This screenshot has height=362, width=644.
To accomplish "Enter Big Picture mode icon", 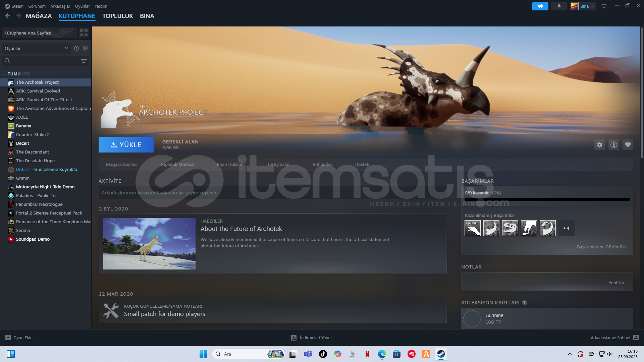I will click(604, 6).
